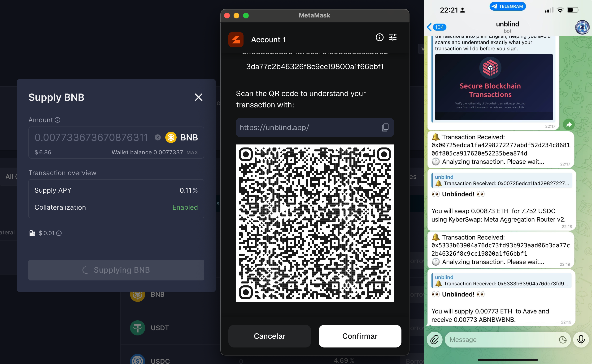This screenshot has height=364, width=592.
Task: Close the Supply BNB dialog
Action: click(x=198, y=97)
